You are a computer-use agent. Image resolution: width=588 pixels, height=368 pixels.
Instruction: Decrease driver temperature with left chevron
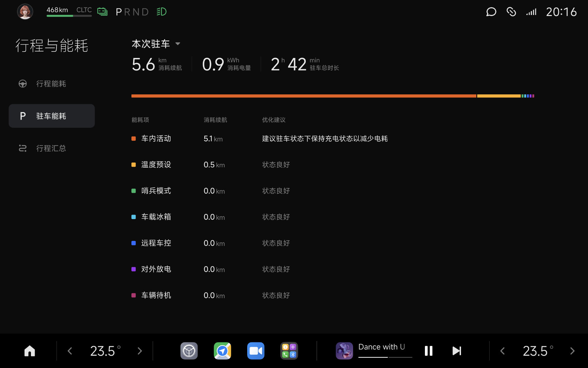(70, 351)
